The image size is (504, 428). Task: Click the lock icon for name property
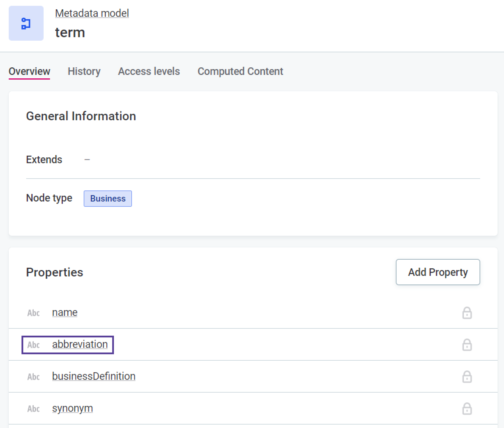click(467, 313)
